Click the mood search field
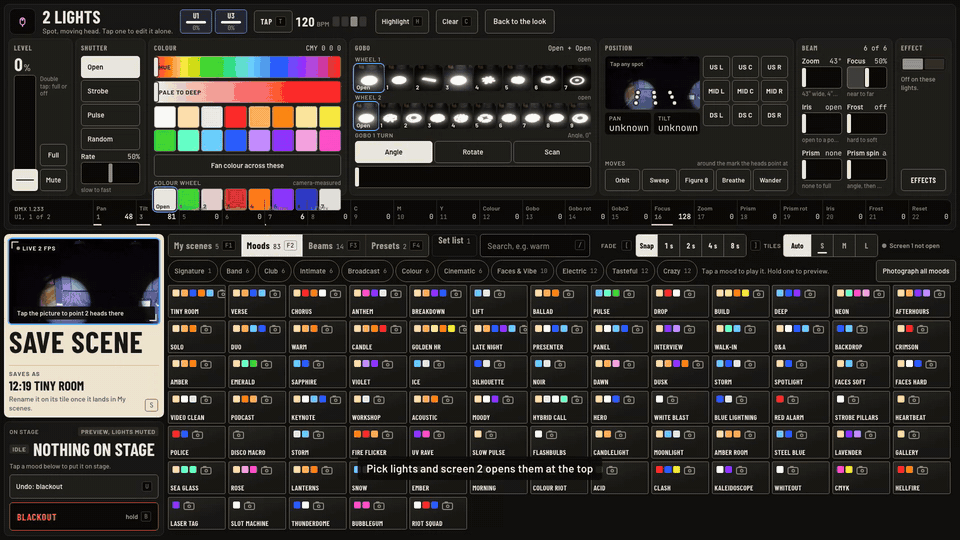The image size is (960, 540). coord(534,246)
